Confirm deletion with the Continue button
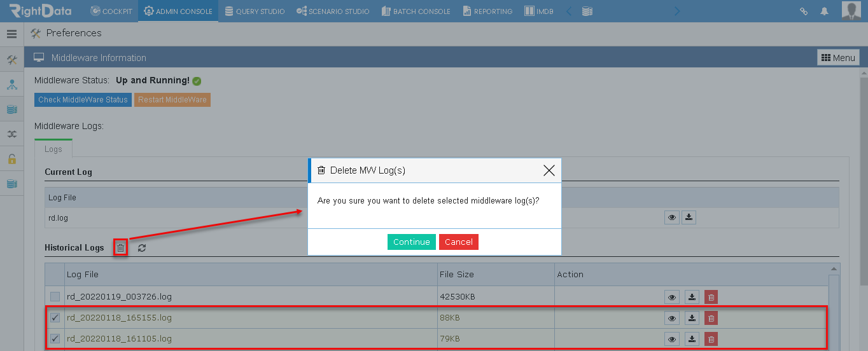This screenshot has height=351, width=868. (x=411, y=242)
